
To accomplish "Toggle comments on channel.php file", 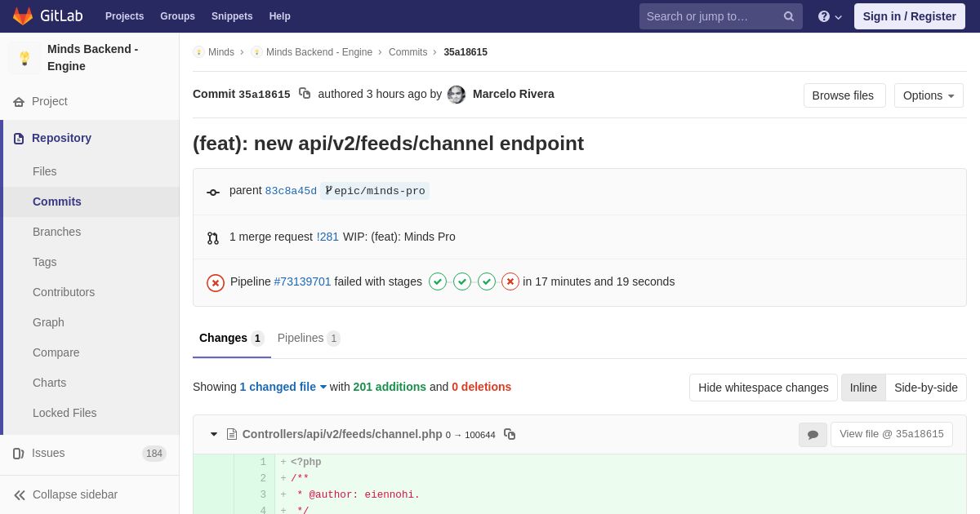I will tap(813, 435).
